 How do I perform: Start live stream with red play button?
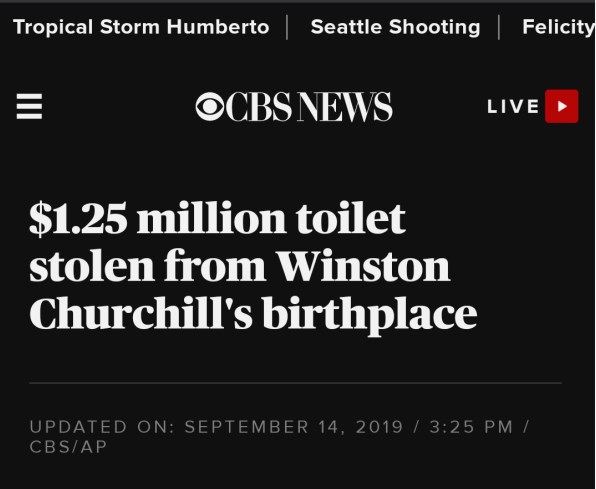coord(561,106)
